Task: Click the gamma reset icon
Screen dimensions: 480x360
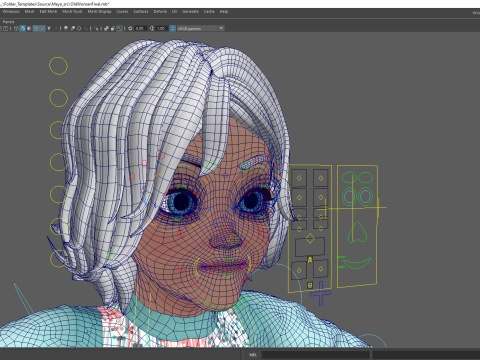Action: coord(152,28)
